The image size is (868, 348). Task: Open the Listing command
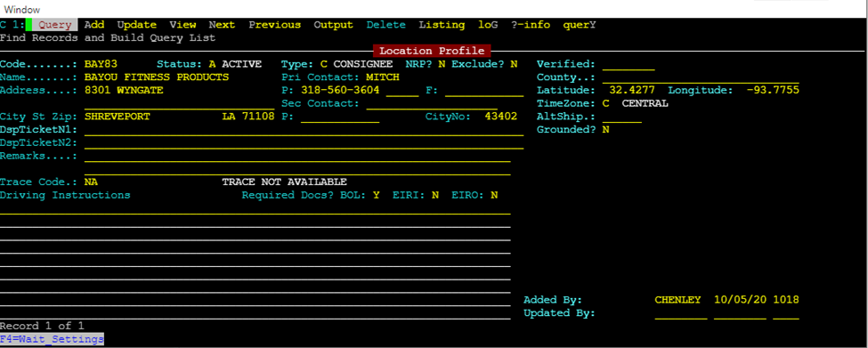click(x=442, y=25)
